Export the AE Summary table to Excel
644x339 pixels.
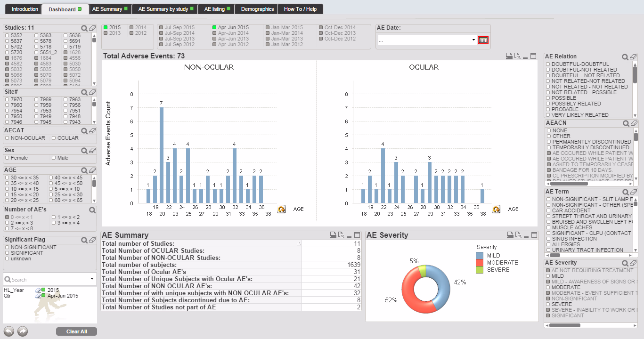(x=341, y=235)
